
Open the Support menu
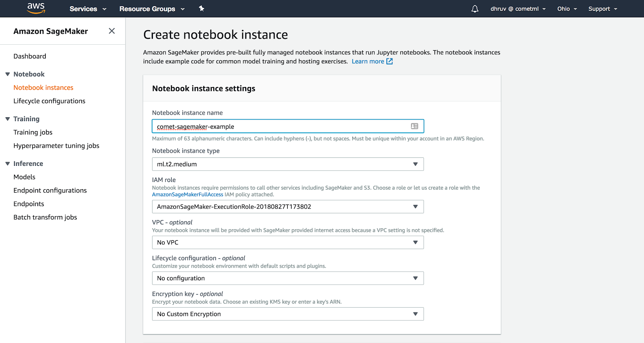(603, 9)
